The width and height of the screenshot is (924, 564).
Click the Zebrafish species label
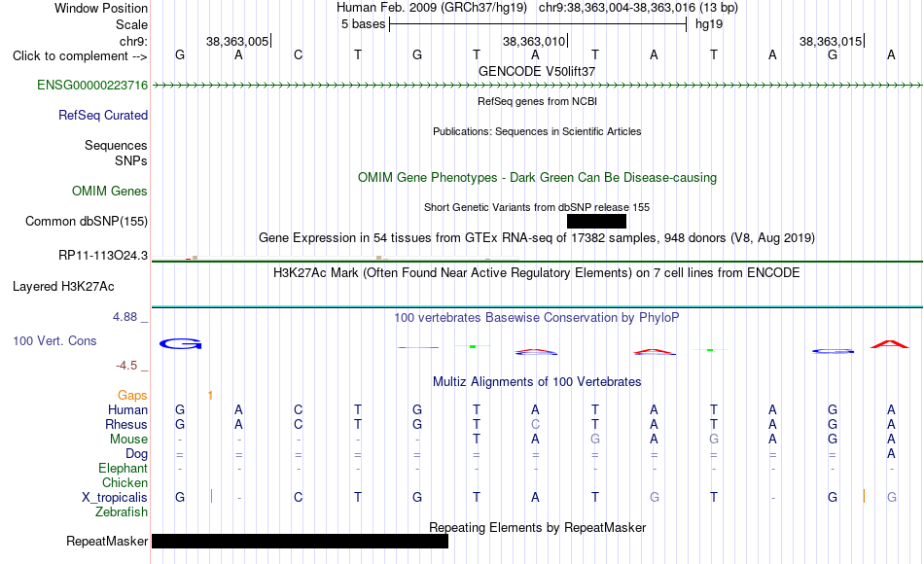[x=122, y=511]
